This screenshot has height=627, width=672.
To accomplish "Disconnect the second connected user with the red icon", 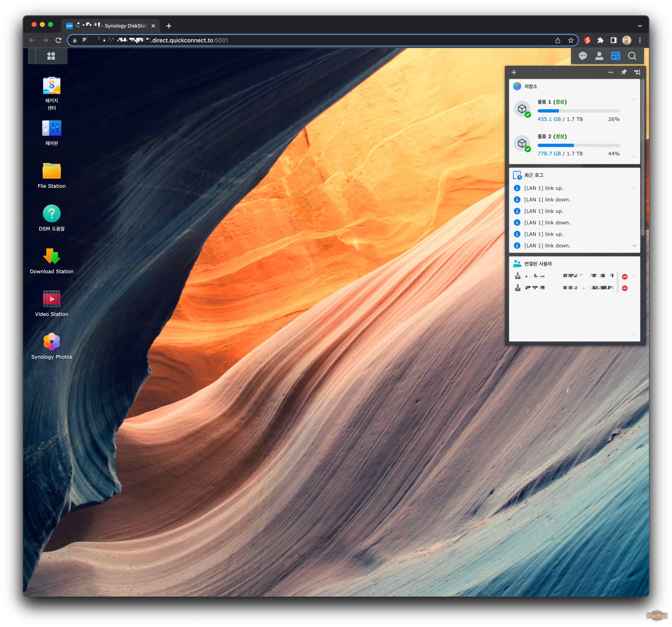I will click(625, 288).
